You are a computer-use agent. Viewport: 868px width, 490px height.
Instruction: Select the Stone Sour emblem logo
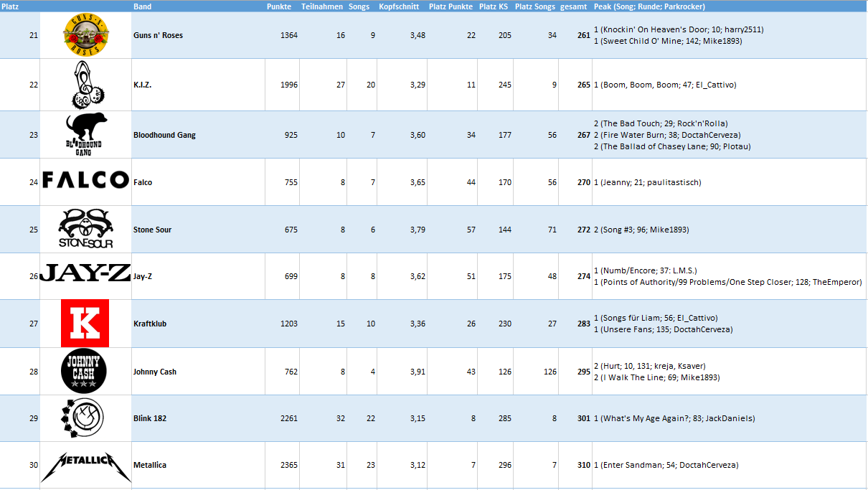[x=85, y=229]
